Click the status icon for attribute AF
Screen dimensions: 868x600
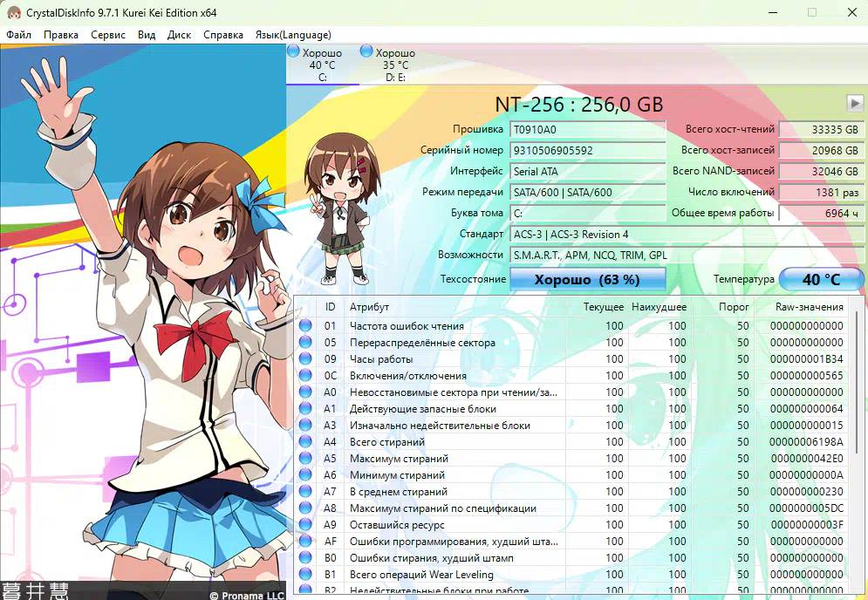(x=305, y=542)
